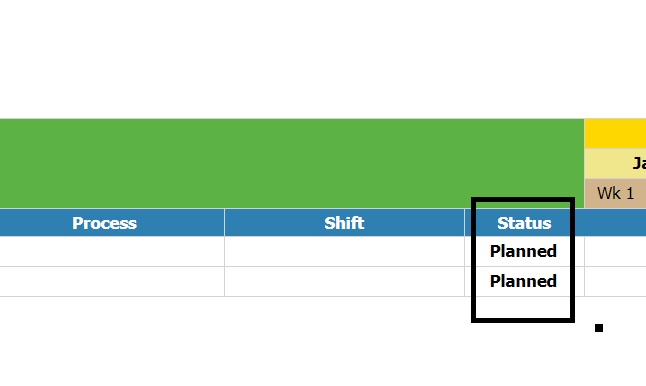Viewport: 646px width, 386px height.
Task: Click the empty Process cell in first row
Action: (x=112, y=251)
